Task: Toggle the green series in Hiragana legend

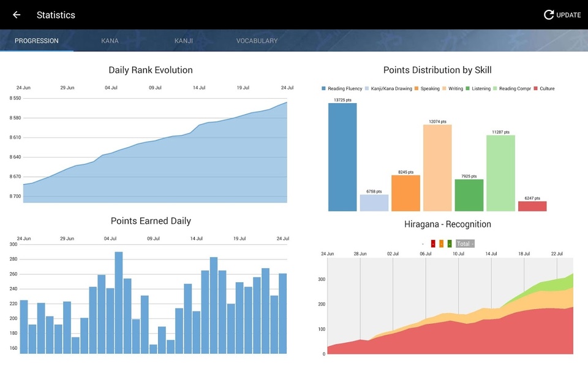Action: [x=449, y=243]
